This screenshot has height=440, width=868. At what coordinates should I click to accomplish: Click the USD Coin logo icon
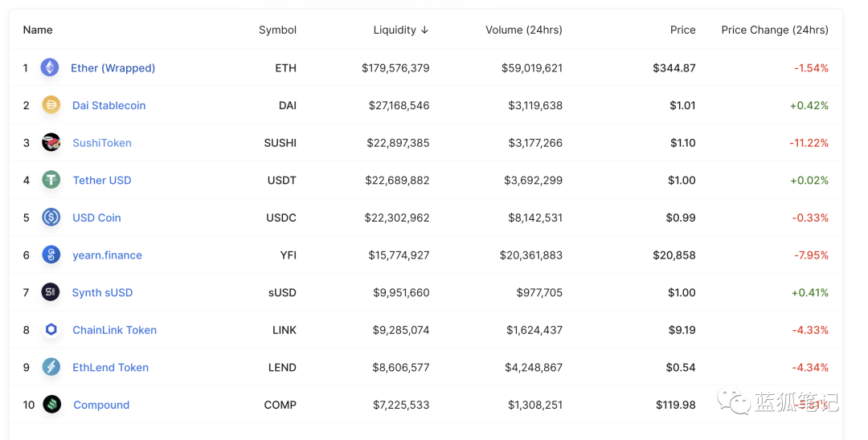point(51,218)
